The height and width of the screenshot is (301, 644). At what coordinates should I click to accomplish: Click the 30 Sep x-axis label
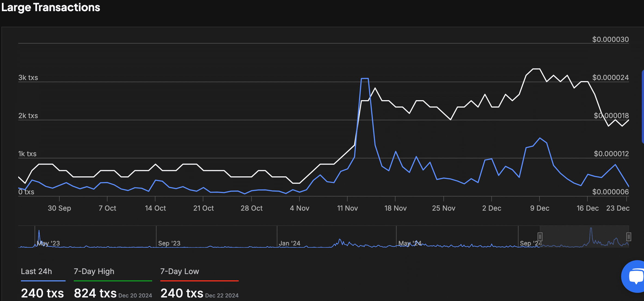[x=59, y=208]
